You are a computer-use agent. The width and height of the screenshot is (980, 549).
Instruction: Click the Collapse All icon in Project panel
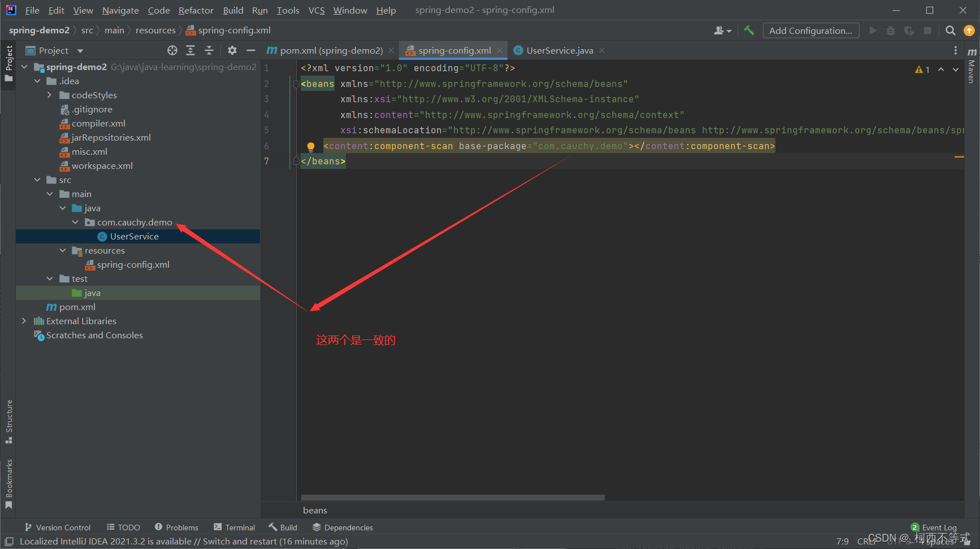click(209, 50)
